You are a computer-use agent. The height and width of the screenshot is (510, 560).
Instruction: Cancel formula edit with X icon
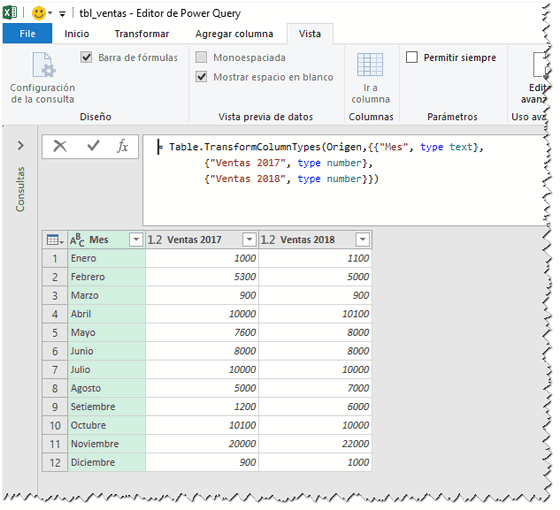click(60, 146)
